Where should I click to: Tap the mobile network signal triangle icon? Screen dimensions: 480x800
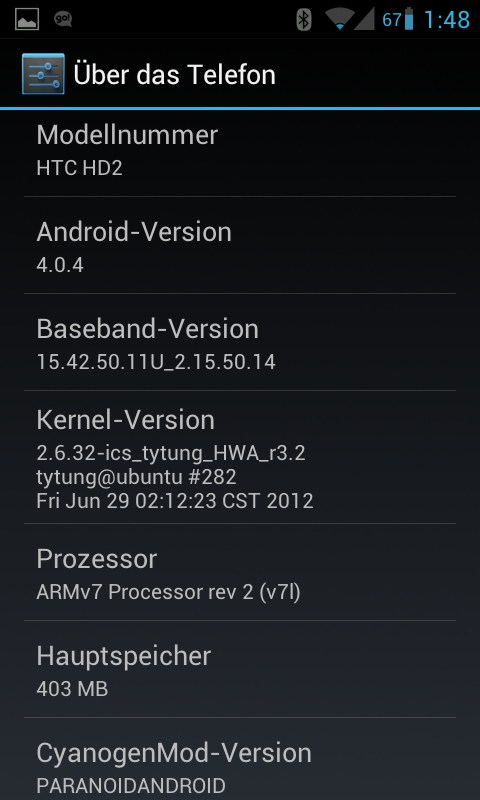point(365,19)
